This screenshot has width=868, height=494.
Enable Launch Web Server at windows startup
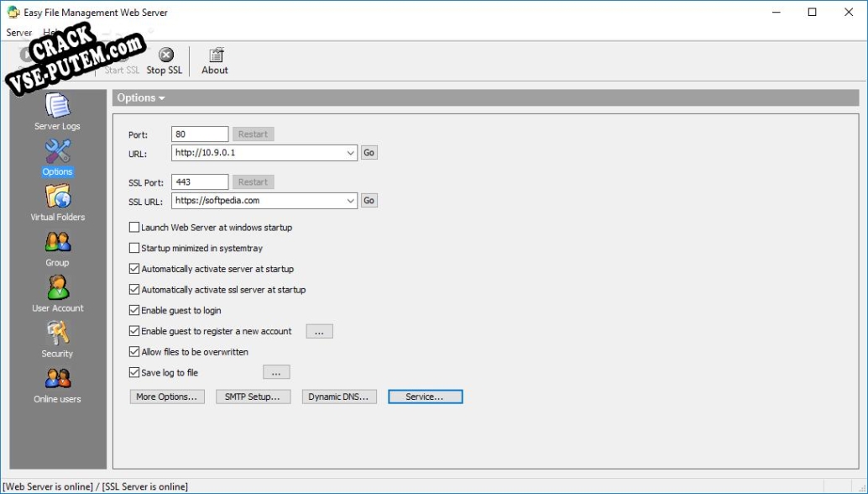tap(134, 228)
